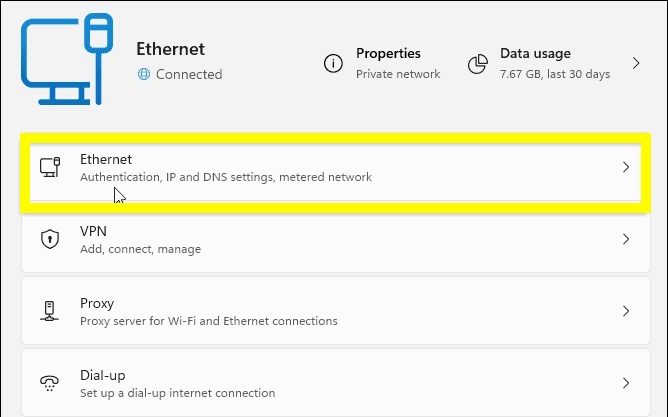Click the Ethernet row monitor icon
The image size is (668, 417).
click(x=49, y=167)
